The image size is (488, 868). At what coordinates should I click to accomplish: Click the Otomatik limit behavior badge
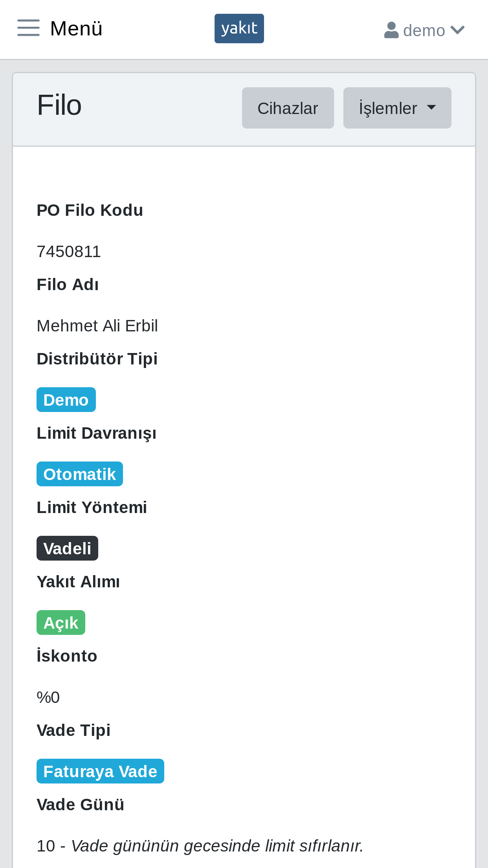[80, 474]
